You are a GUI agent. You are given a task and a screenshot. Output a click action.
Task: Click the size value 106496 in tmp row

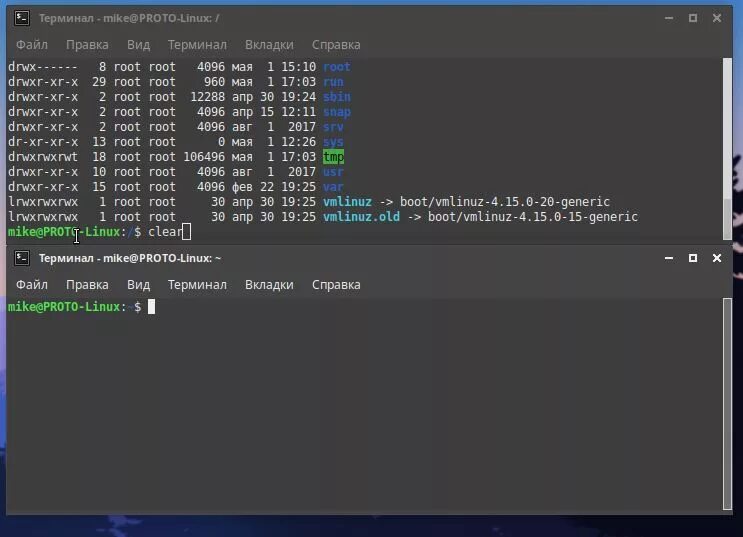(204, 157)
